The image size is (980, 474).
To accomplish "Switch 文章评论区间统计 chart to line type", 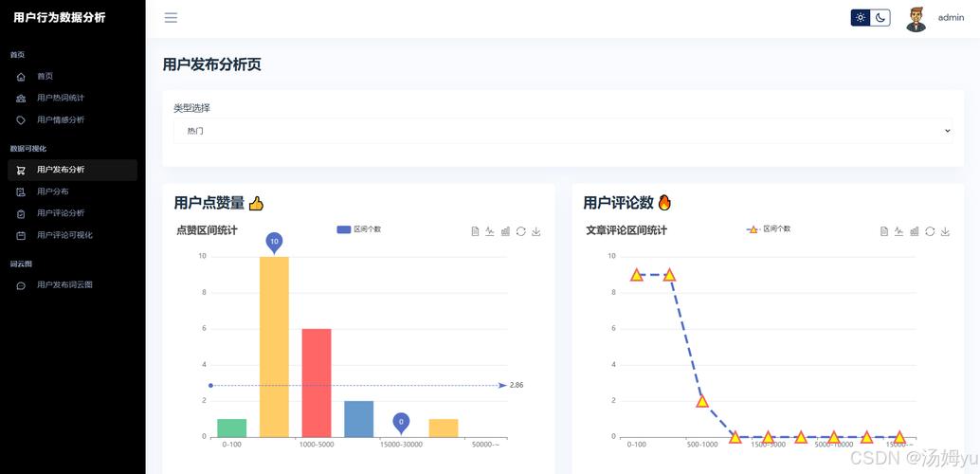I will [899, 231].
